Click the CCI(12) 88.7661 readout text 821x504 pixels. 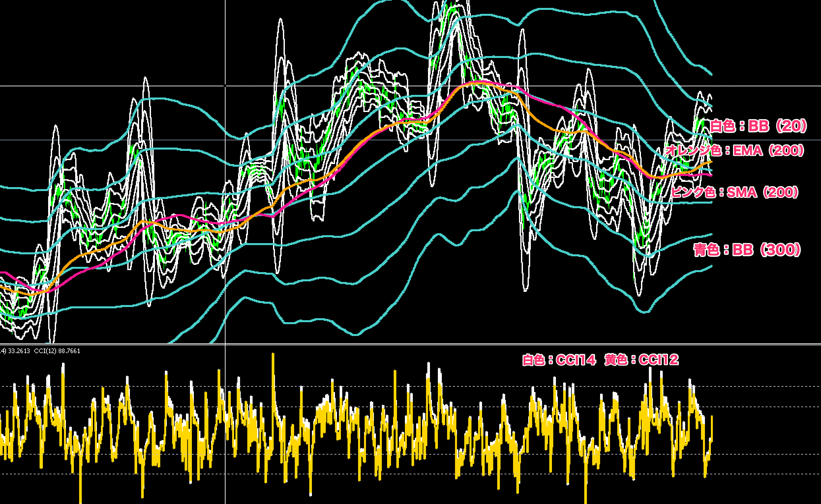coord(57,351)
